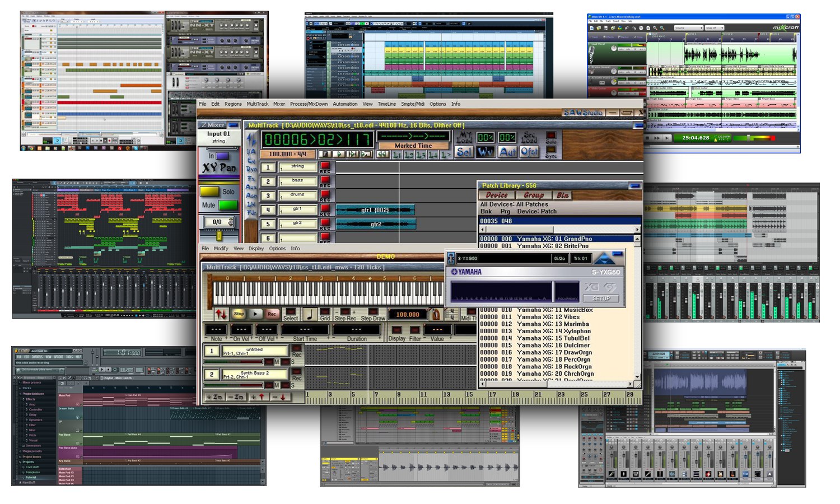
Task: Open the MultiTrack menu in SAWStudio
Action: click(258, 104)
